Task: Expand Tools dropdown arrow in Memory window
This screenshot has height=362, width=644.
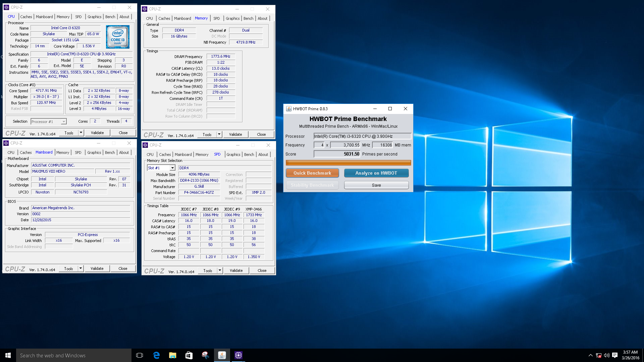Action: click(219, 134)
